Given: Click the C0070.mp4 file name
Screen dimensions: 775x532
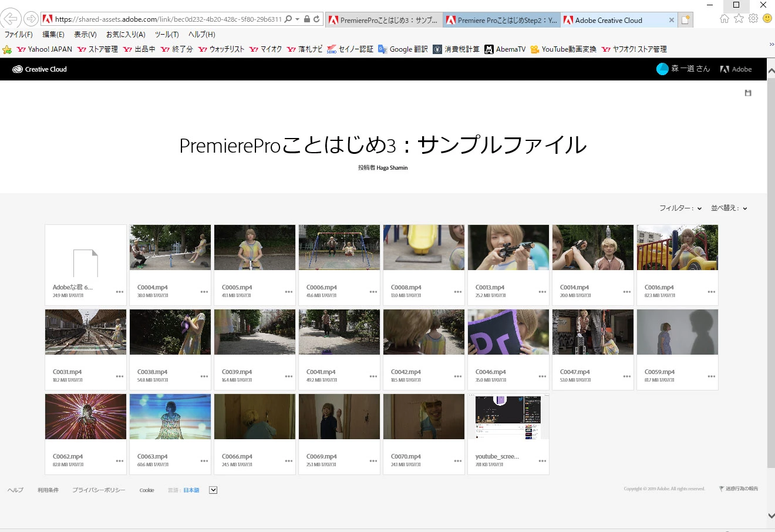Looking at the screenshot, I should tap(406, 457).
